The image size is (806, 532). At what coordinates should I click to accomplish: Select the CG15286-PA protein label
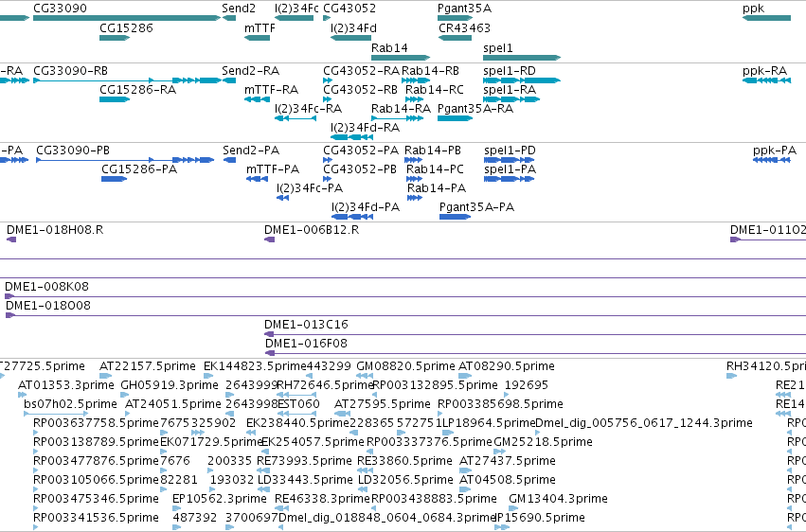(x=139, y=168)
